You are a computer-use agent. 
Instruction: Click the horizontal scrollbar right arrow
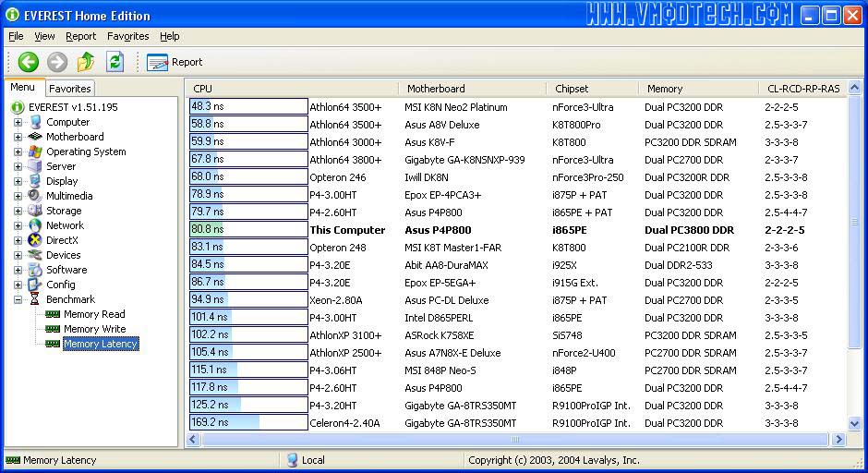coord(838,439)
